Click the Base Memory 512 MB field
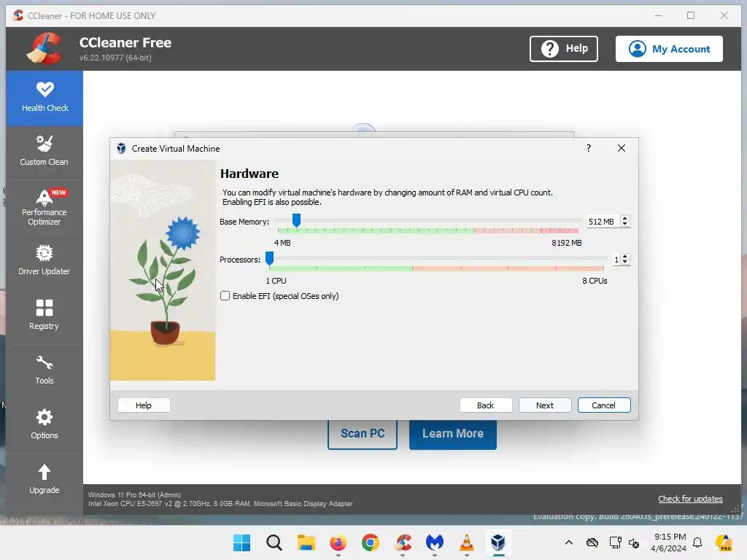747x560 pixels. click(x=603, y=222)
